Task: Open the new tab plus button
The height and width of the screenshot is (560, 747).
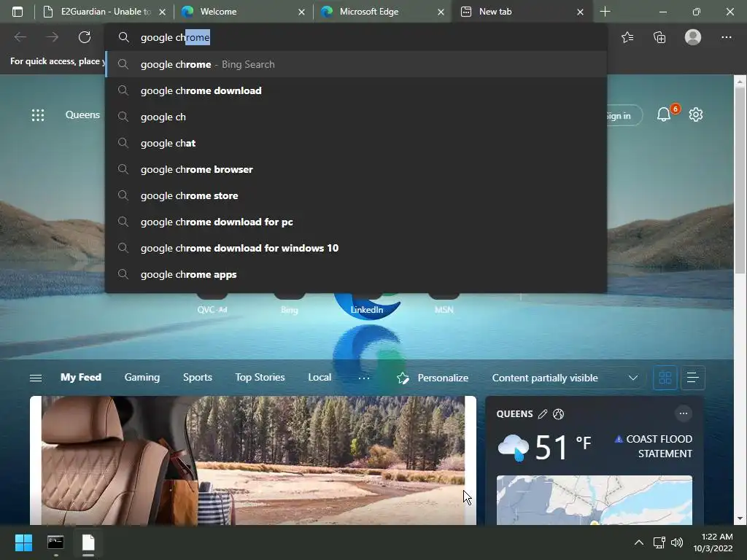Action: tap(605, 12)
